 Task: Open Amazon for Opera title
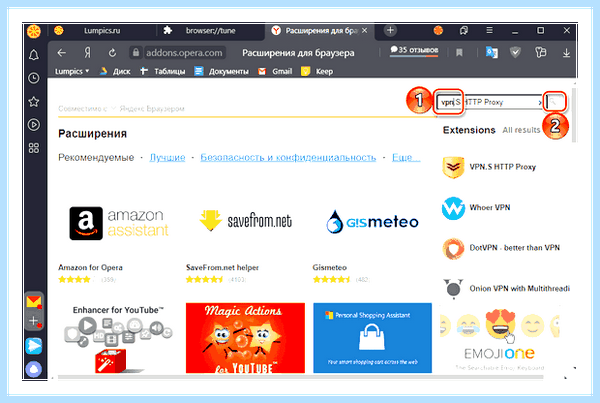[90, 268]
